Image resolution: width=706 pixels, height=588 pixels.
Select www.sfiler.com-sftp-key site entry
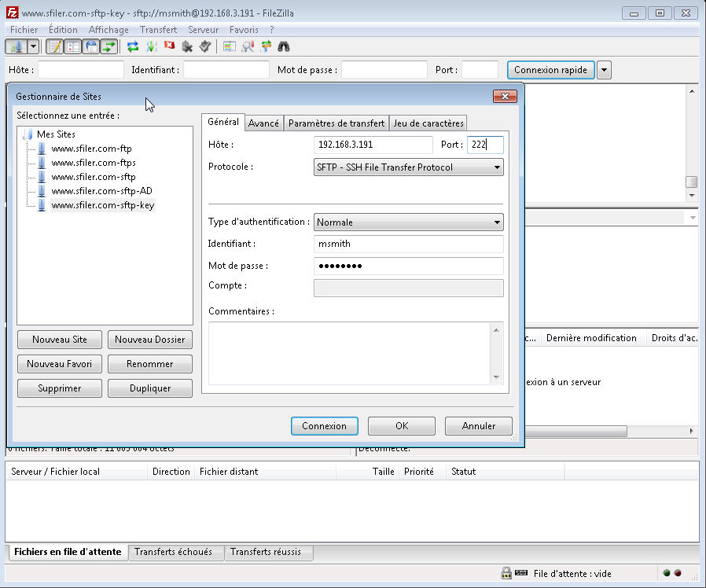click(103, 205)
